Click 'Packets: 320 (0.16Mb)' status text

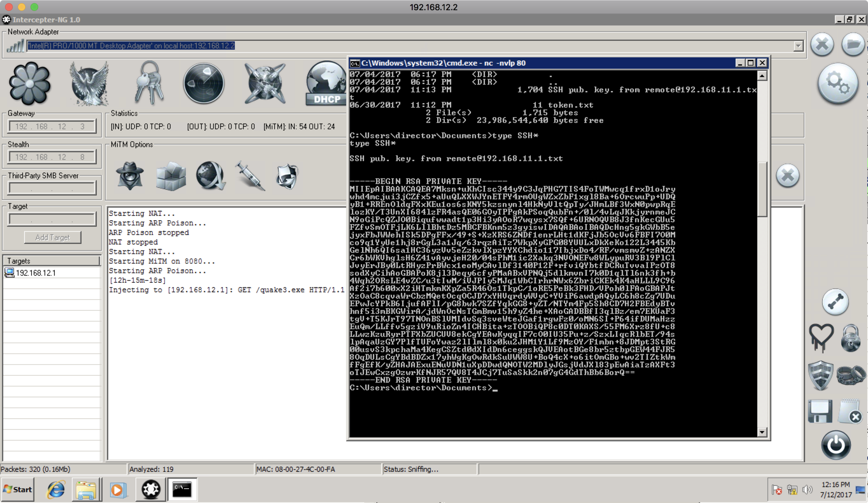[36, 470]
